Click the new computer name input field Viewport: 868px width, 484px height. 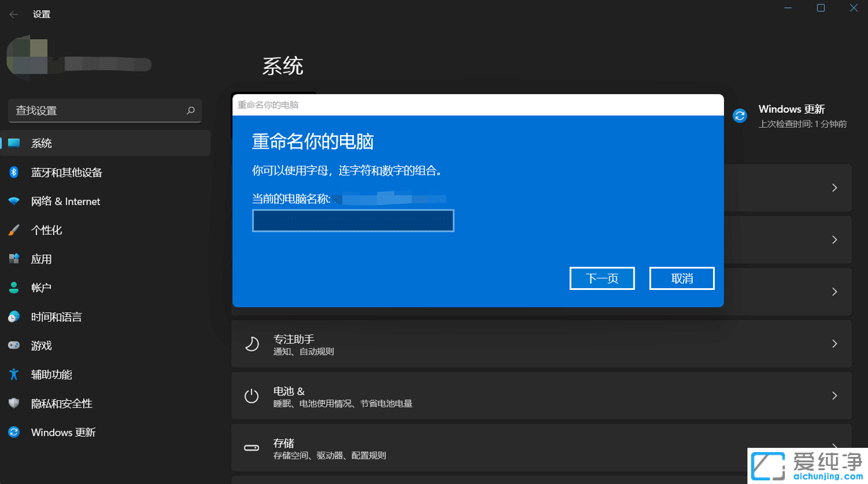[x=353, y=221]
